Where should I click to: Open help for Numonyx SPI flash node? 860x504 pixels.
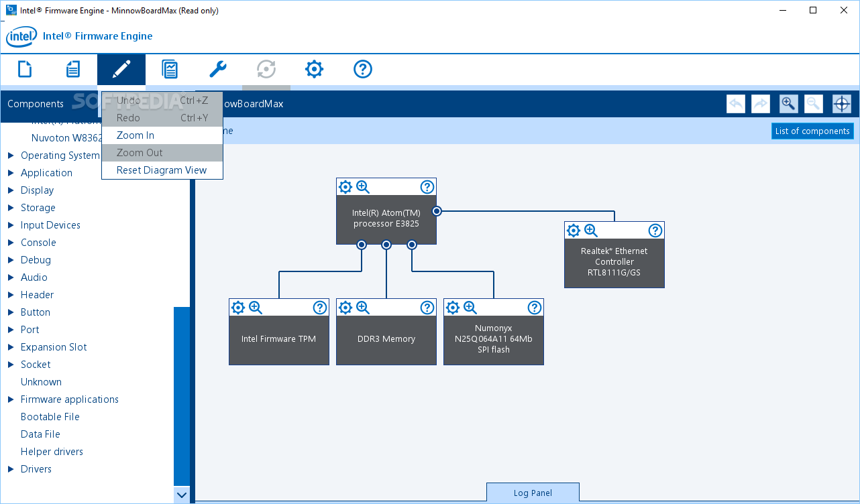click(535, 308)
